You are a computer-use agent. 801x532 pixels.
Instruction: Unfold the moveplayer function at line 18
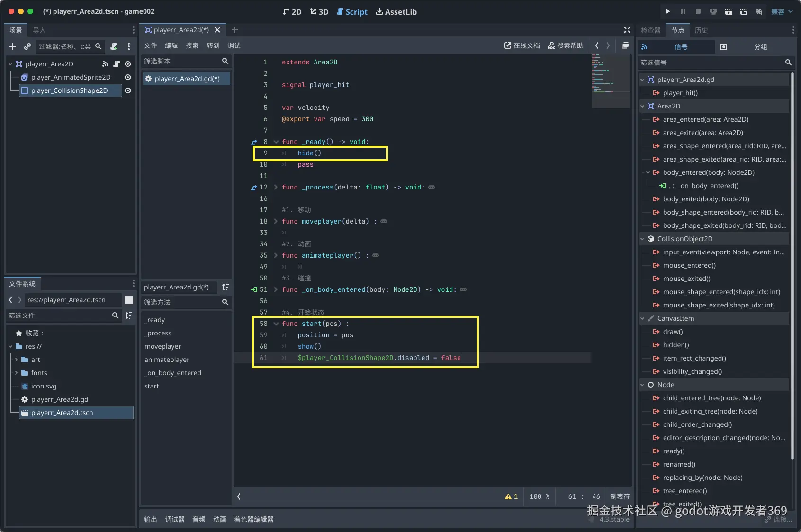(276, 221)
